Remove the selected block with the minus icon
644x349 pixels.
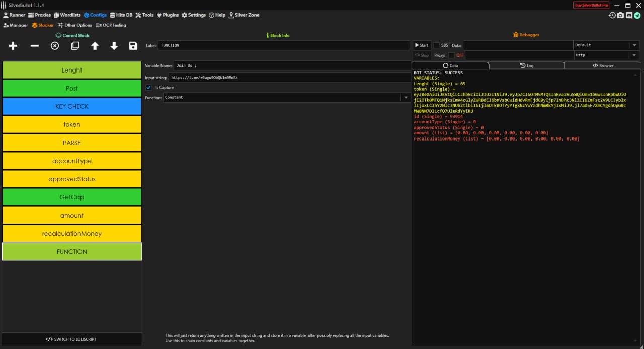click(x=34, y=46)
